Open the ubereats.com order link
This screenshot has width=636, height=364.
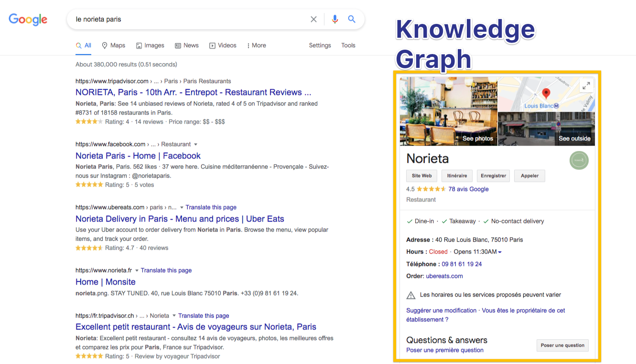[x=444, y=276]
